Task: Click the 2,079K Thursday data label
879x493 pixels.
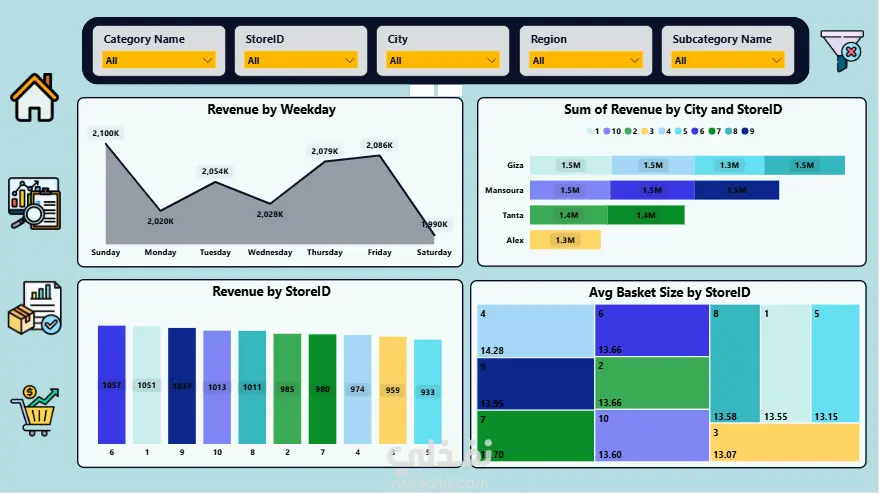Action: [x=325, y=151]
